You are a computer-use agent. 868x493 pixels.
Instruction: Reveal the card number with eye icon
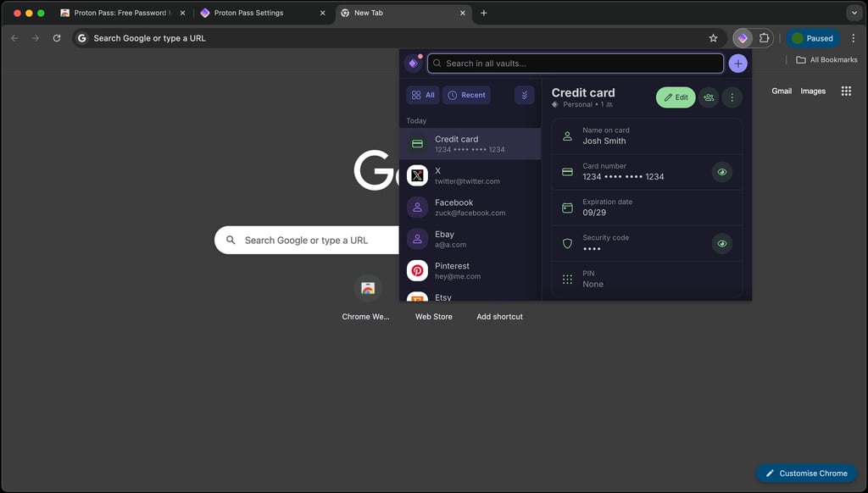(722, 172)
